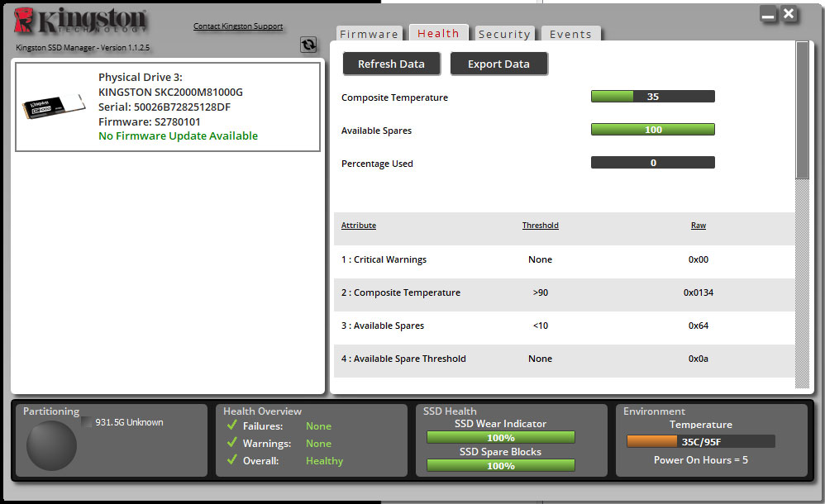Select the Health tab
Screen dimensions: 825x504
[x=438, y=33]
